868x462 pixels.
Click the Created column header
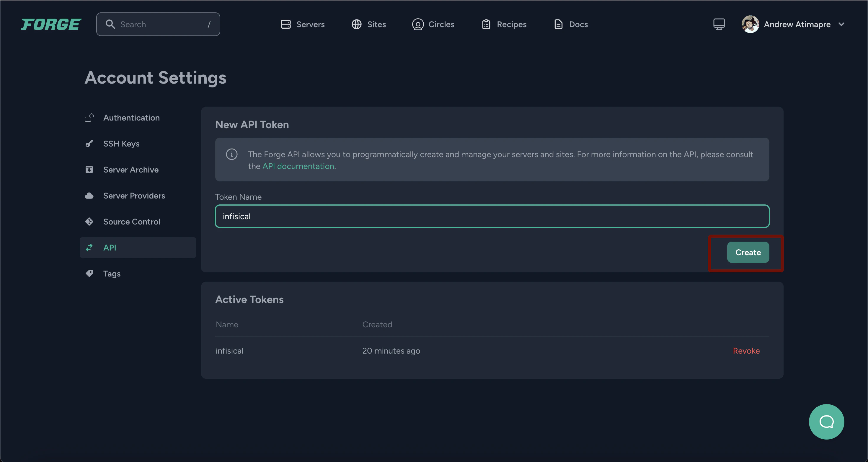click(x=377, y=324)
